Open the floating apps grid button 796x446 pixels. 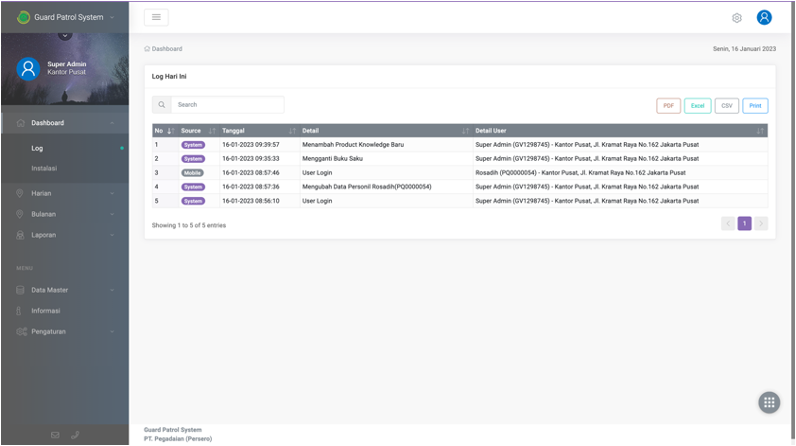coord(768,402)
